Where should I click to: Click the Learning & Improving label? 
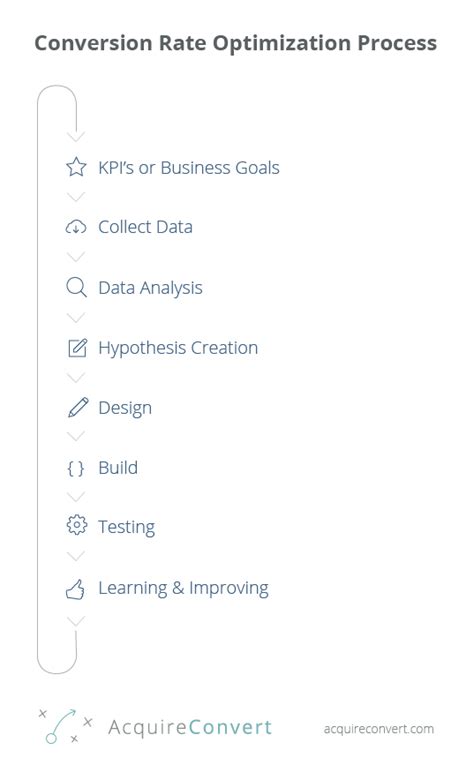[x=183, y=588]
